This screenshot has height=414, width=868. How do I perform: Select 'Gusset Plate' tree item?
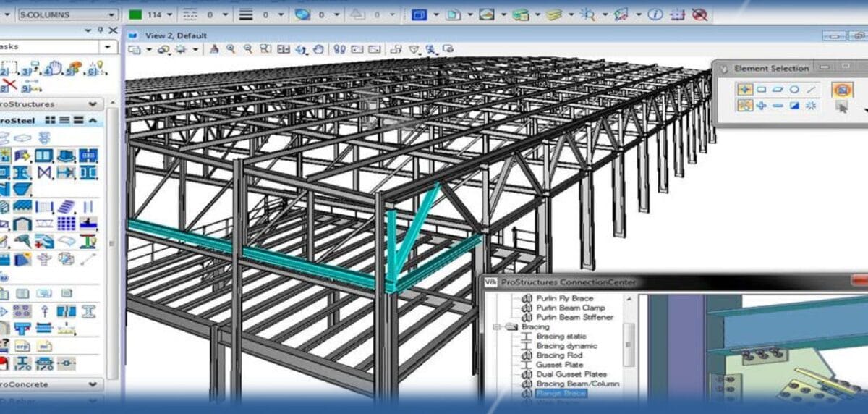[x=560, y=365]
